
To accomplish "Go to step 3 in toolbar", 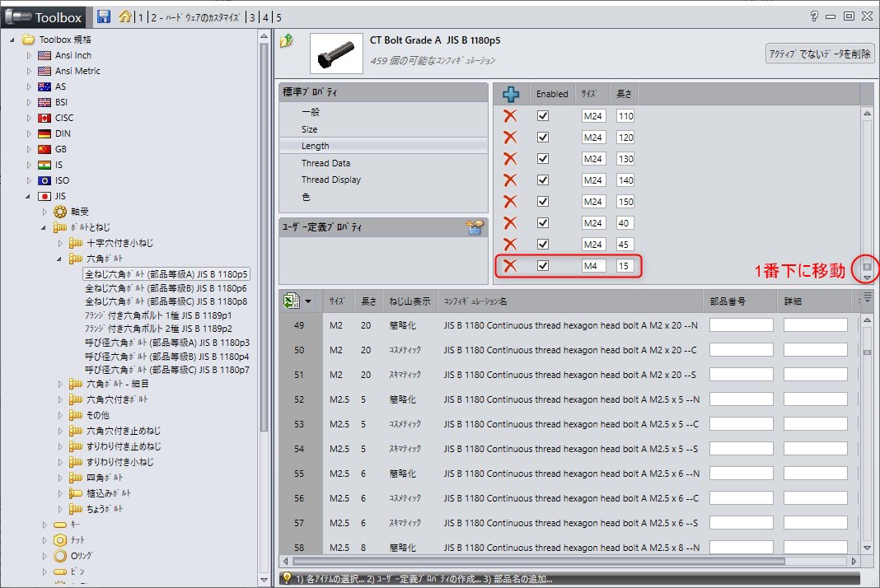I will click(252, 17).
